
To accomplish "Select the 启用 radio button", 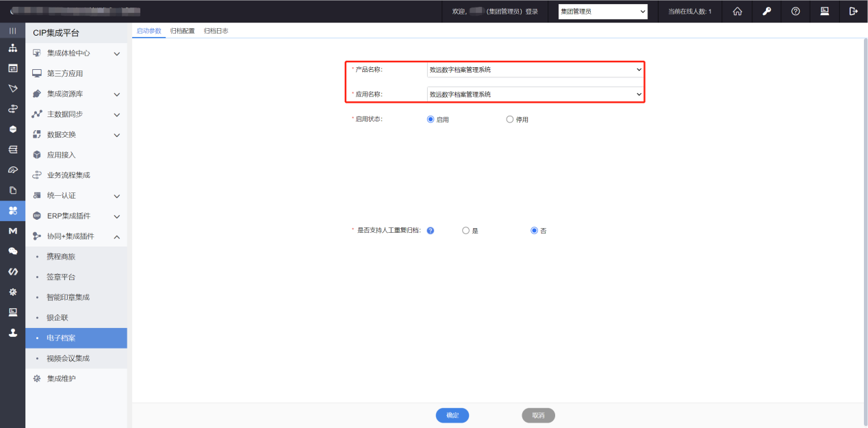I will pyautogui.click(x=431, y=119).
